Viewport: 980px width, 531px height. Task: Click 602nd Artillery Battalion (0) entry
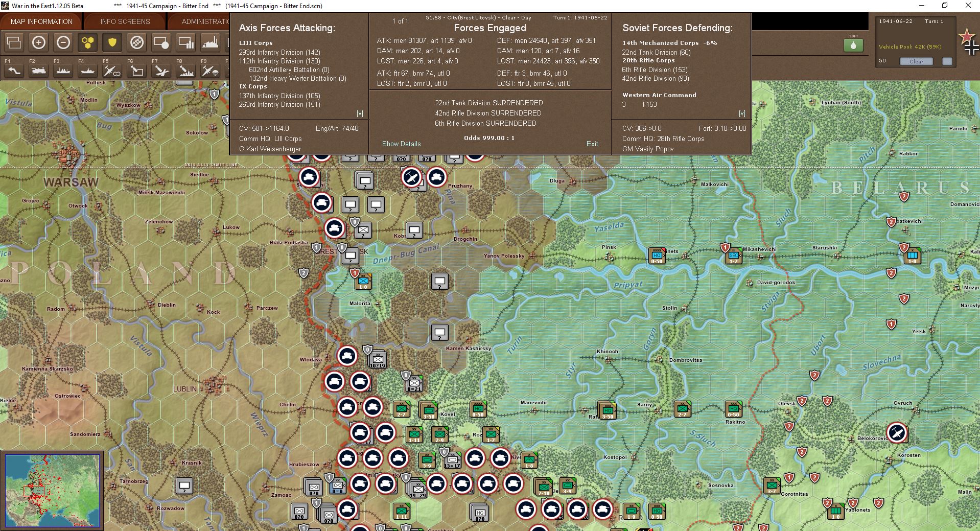pos(289,70)
